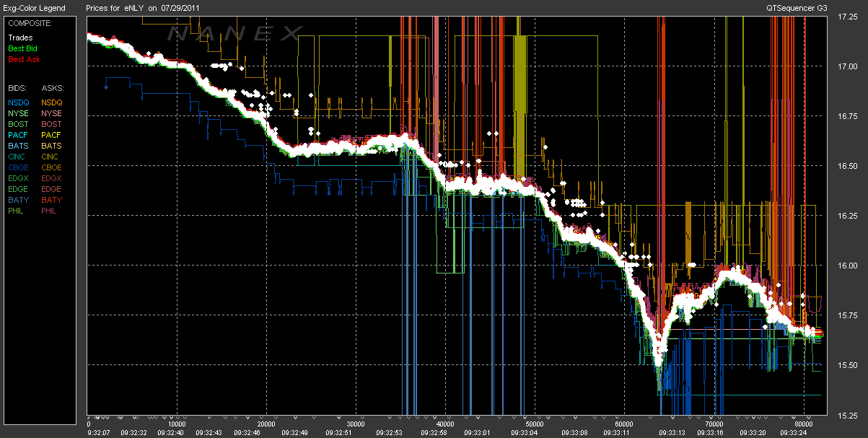Click the Trades entry in composite legend
This screenshot has height=438, width=868.
20,38
